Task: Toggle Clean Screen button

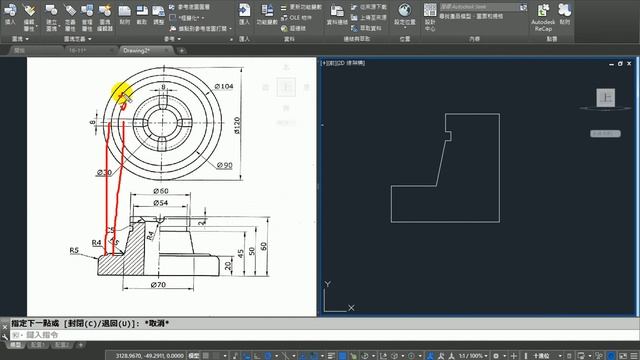Action: coord(623,356)
